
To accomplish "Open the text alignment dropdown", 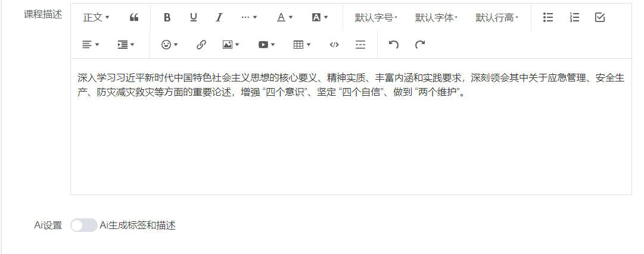I will click(91, 45).
